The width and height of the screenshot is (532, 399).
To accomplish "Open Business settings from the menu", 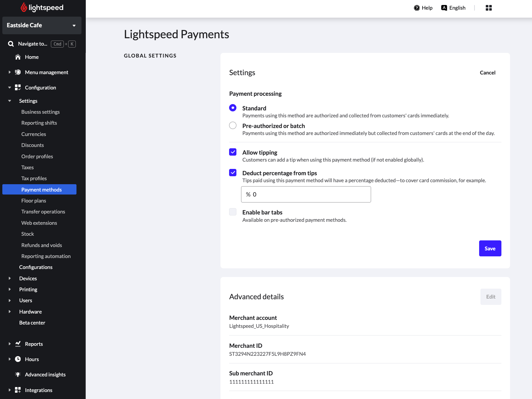I will [40, 112].
